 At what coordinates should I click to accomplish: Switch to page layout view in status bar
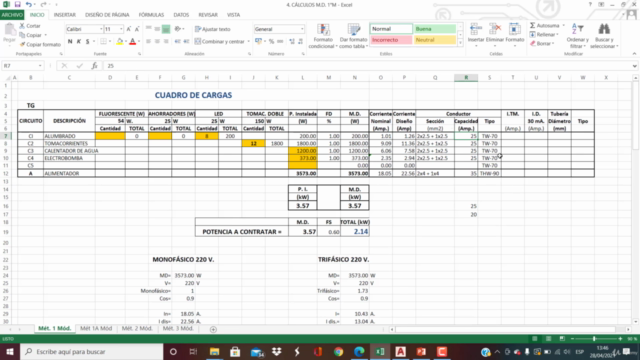click(549, 339)
